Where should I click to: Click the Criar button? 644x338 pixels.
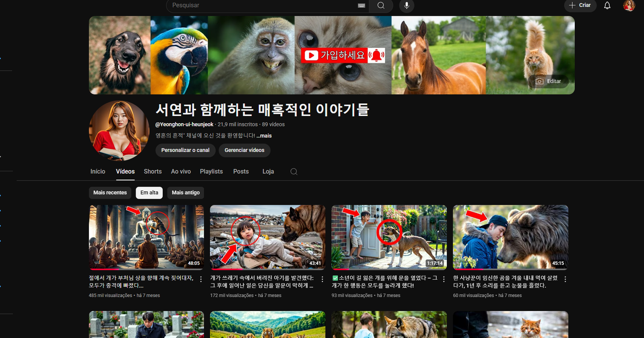(x=580, y=5)
